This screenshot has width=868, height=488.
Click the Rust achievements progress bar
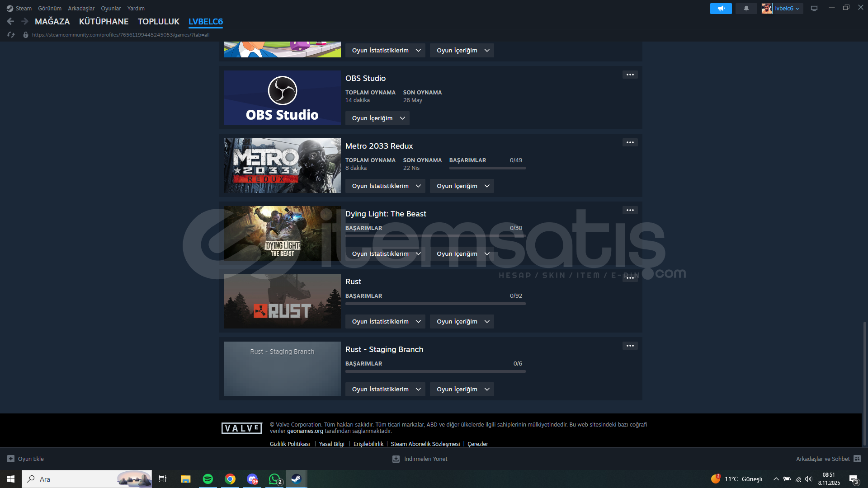click(x=435, y=304)
